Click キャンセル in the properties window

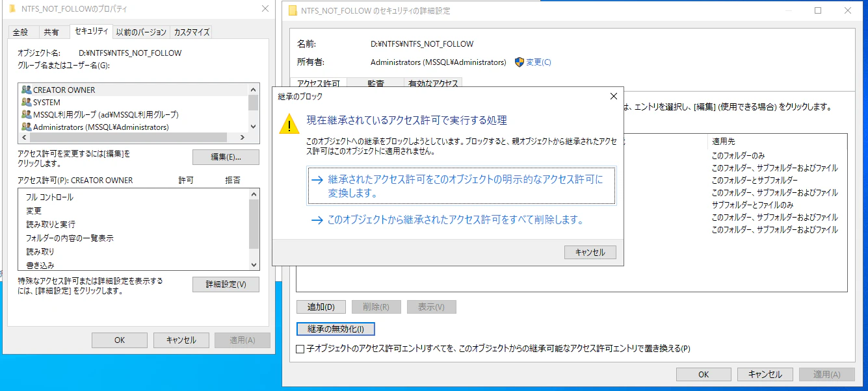[x=181, y=340]
